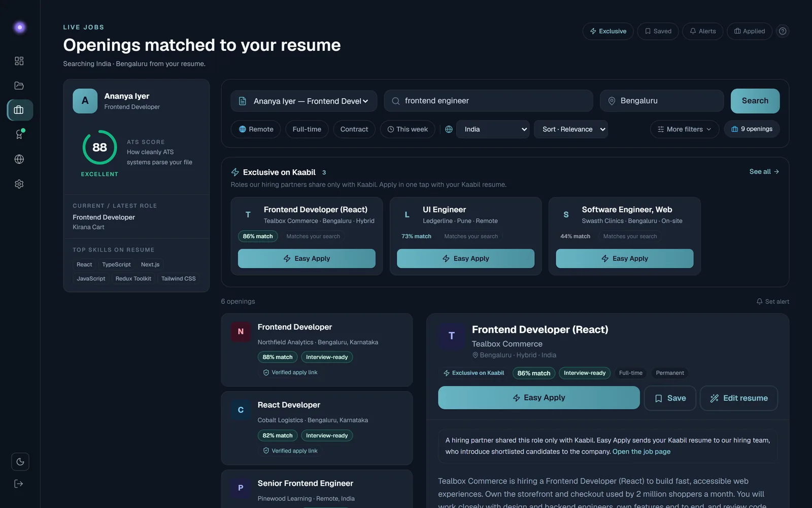
Task: Open the resume selector Ananya Iyer dropdown
Action: pyautogui.click(x=304, y=101)
